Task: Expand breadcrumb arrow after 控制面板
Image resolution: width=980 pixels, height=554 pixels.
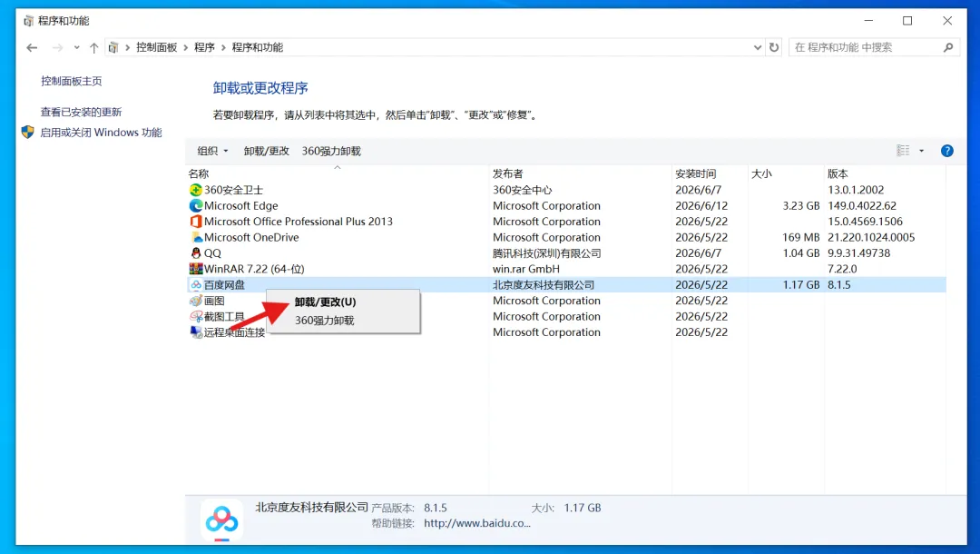Action: (186, 47)
